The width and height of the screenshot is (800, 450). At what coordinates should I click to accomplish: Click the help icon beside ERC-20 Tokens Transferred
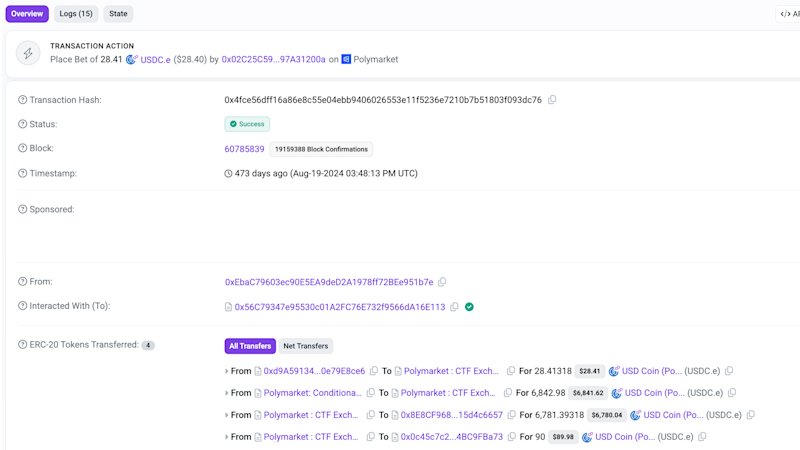22,344
